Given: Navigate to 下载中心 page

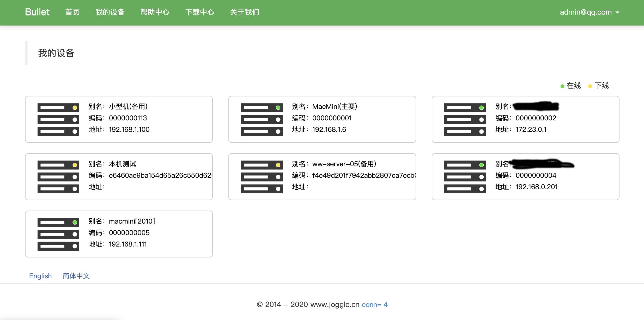Looking at the screenshot, I should (x=200, y=12).
